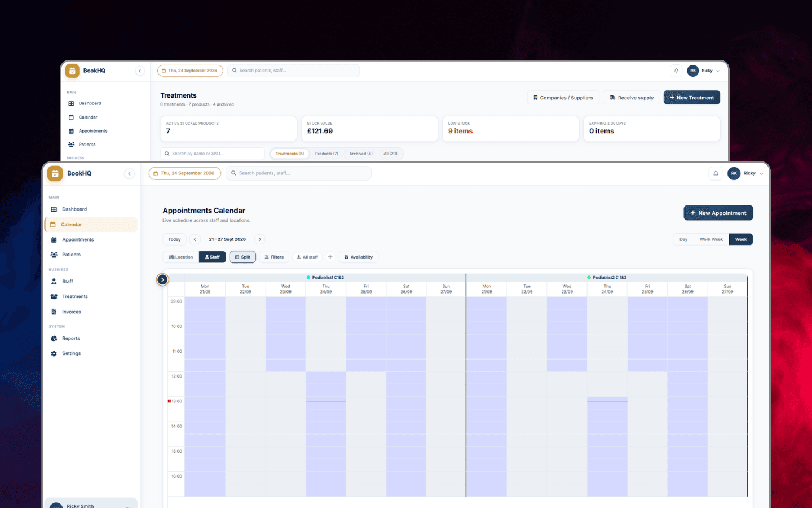The image size is (812, 508).
Task: Select the Work Week view
Action: click(711, 239)
